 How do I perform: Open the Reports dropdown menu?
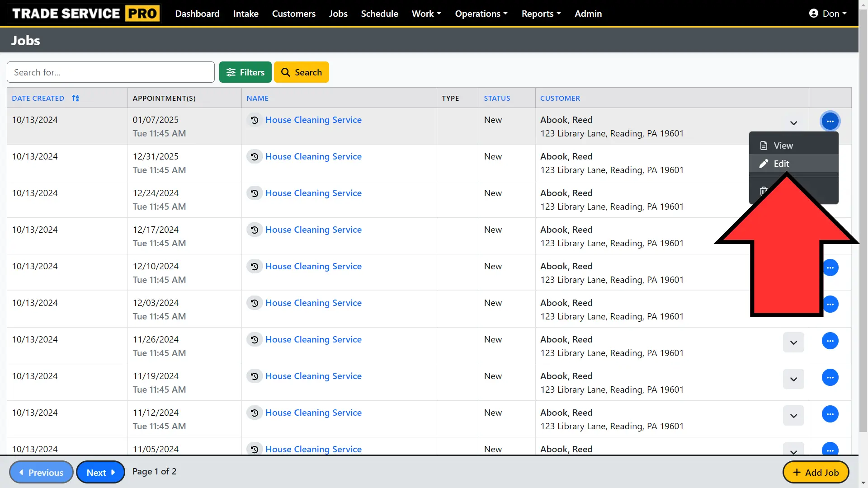coord(541,14)
